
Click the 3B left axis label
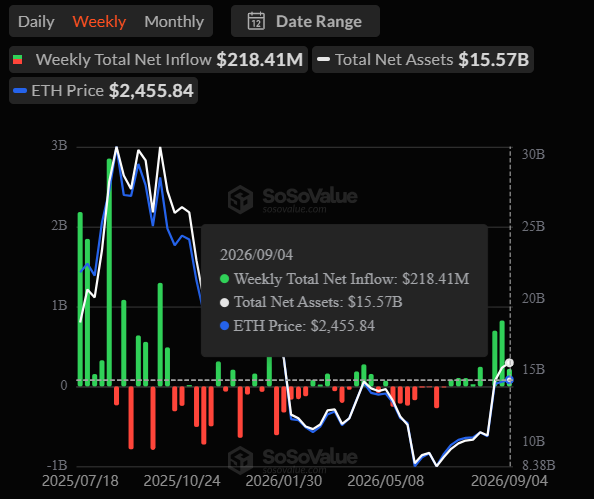click(x=59, y=145)
